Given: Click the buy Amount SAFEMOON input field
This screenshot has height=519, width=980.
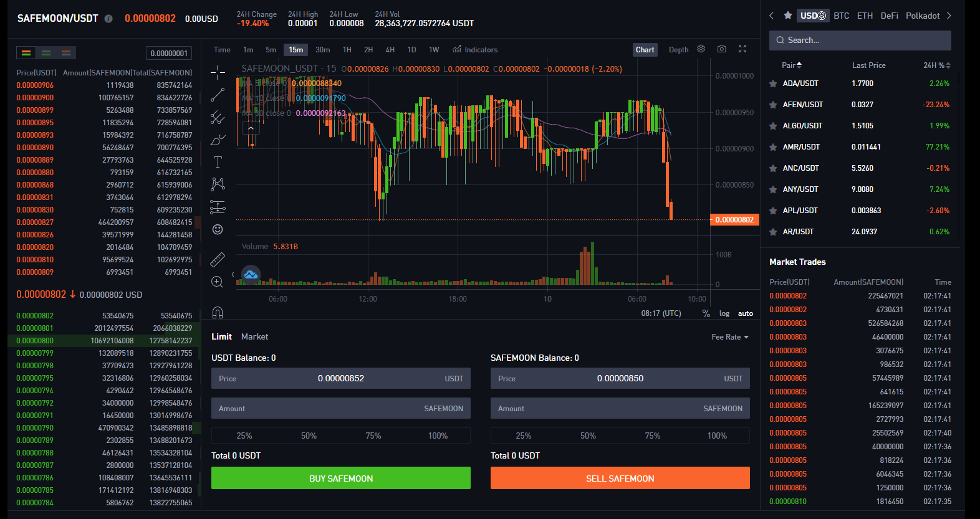Looking at the screenshot, I should (341, 408).
